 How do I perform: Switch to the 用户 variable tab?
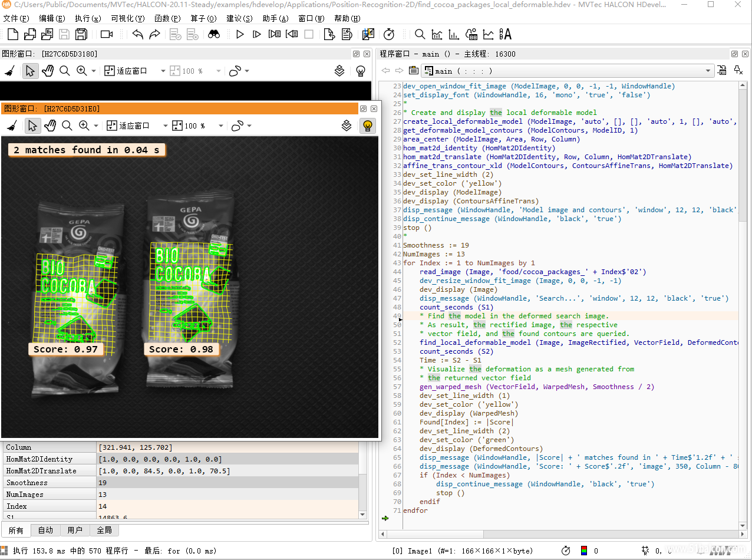pos(75,530)
